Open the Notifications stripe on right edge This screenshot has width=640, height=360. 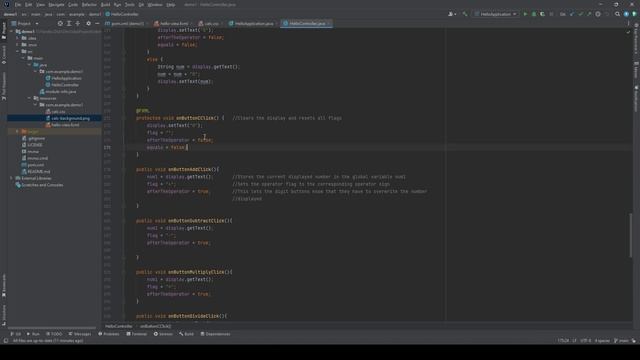636,98
